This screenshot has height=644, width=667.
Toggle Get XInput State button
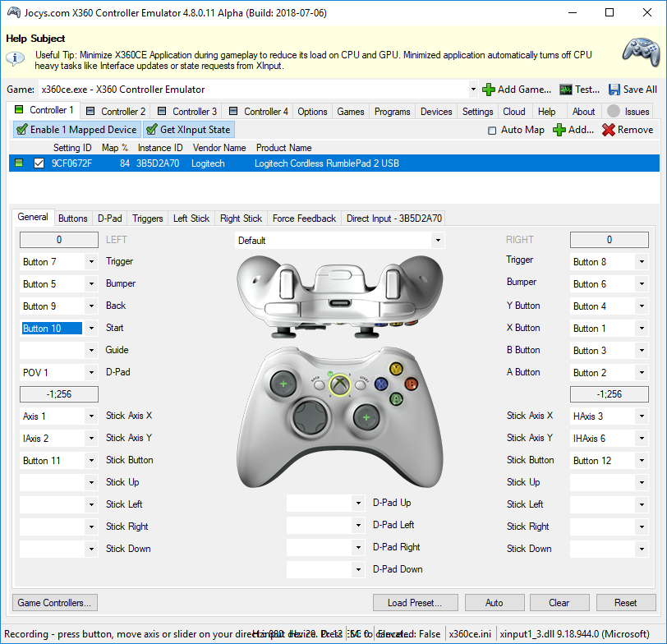(x=189, y=130)
